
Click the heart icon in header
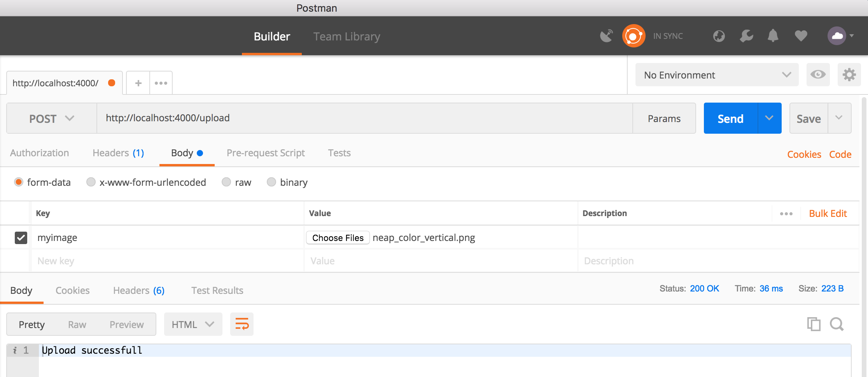pyautogui.click(x=801, y=36)
